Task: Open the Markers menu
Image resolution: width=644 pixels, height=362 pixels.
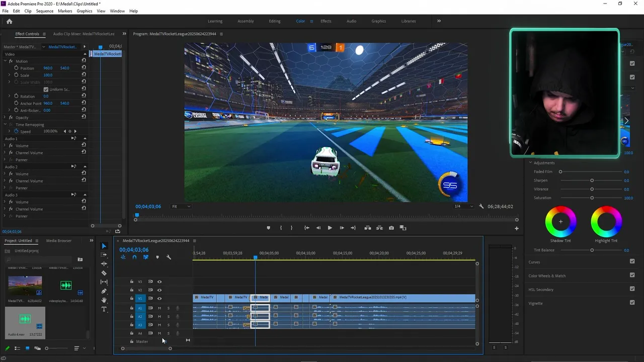Action: [x=65, y=11]
